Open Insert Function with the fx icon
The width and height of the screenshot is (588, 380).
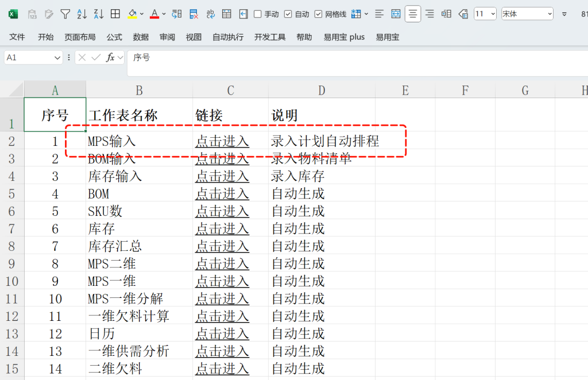110,57
